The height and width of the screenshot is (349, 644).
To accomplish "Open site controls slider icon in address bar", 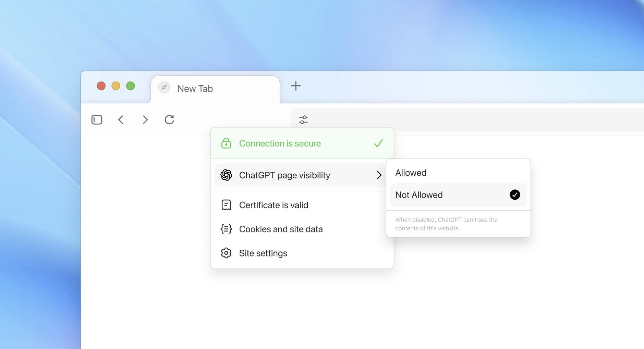I will [x=303, y=120].
